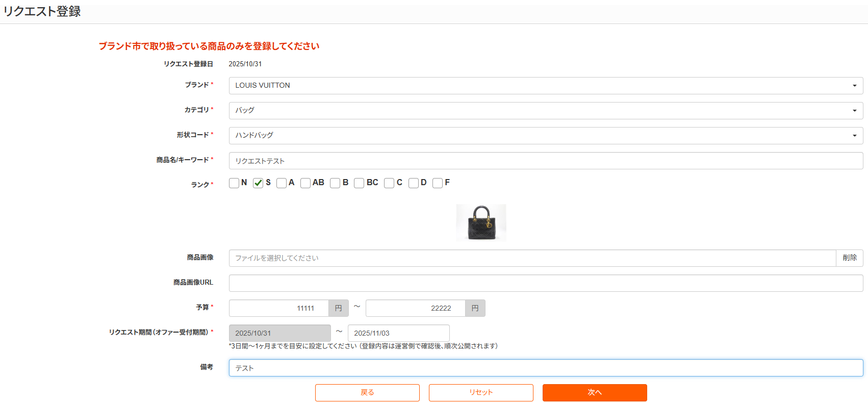The width and height of the screenshot is (868, 403).
Task: Check the N rank checkbox
Action: pyautogui.click(x=234, y=183)
